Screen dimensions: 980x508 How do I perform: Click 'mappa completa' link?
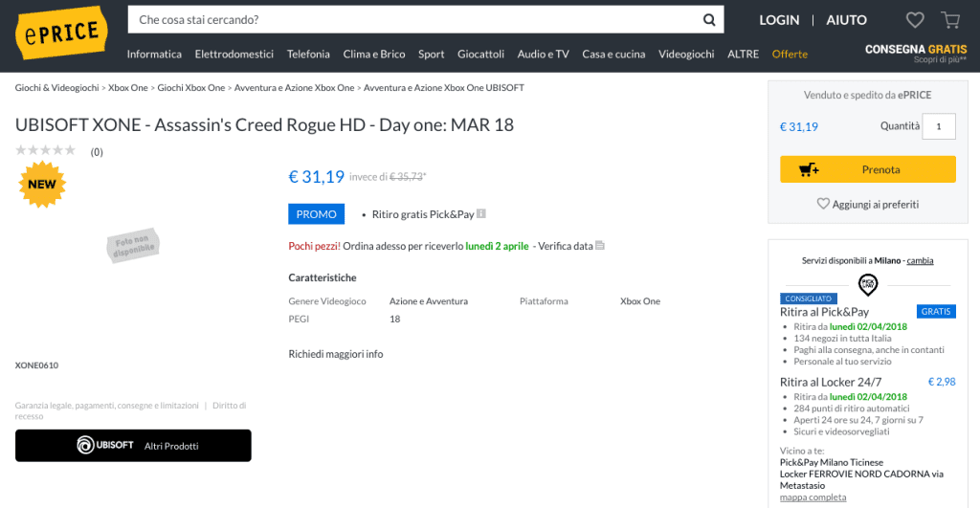[813, 497]
